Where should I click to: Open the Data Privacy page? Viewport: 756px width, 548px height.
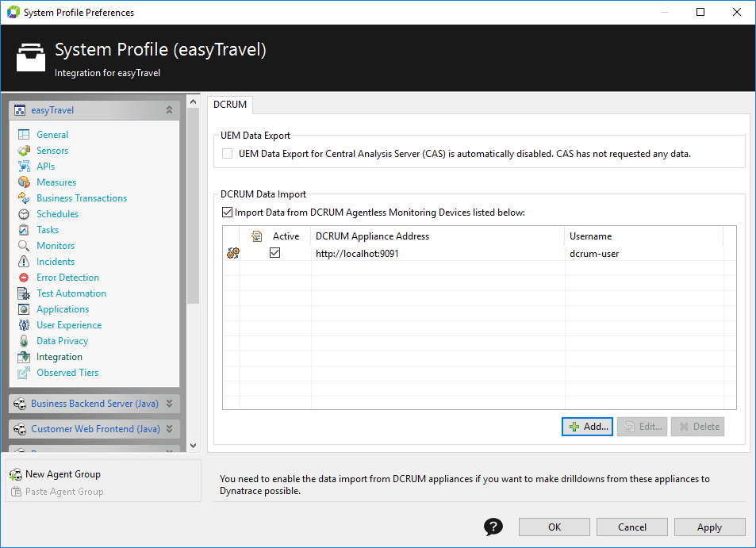point(62,341)
